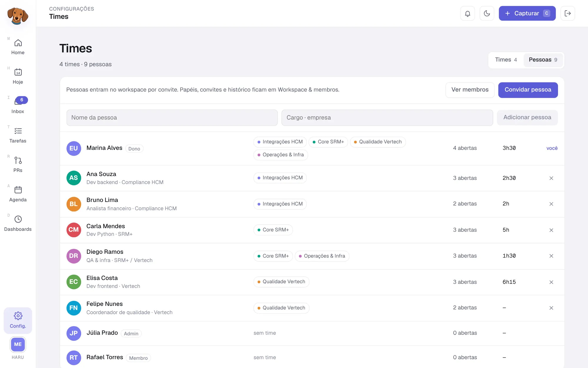The height and width of the screenshot is (368, 588).
Task: Focus the Cargo · empresa field
Action: coord(387,118)
